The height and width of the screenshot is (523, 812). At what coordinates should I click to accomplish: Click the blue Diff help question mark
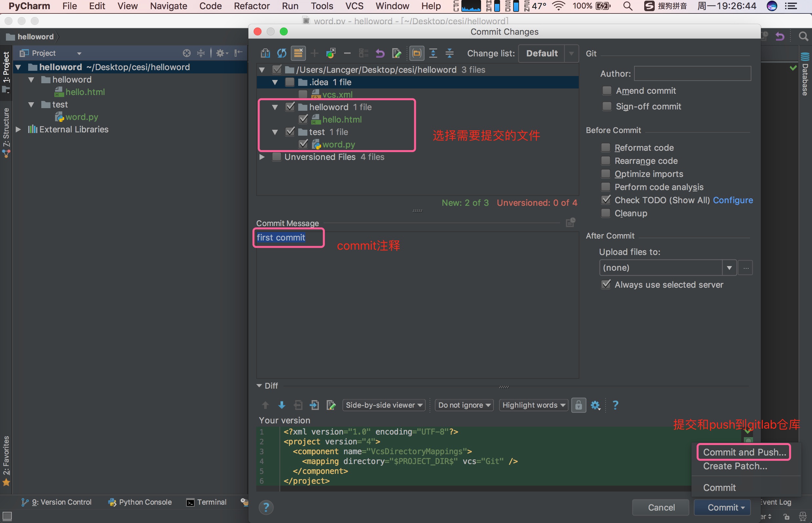coord(615,405)
